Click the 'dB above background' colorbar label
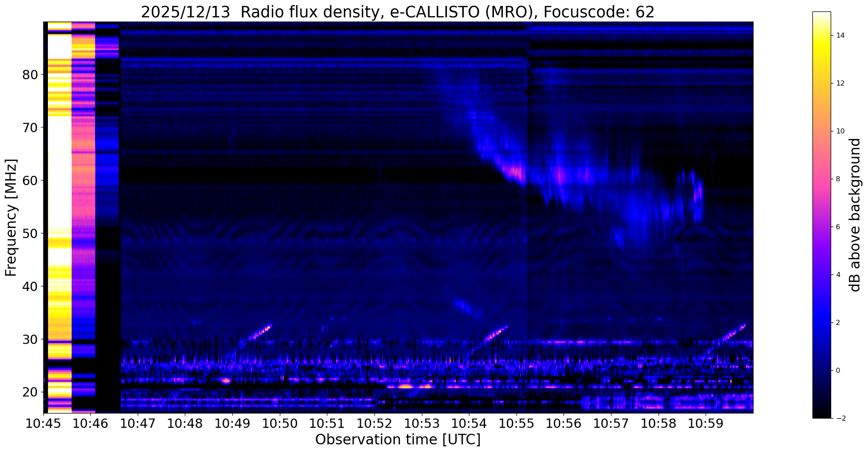868x452 pixels. click(855, 215)
